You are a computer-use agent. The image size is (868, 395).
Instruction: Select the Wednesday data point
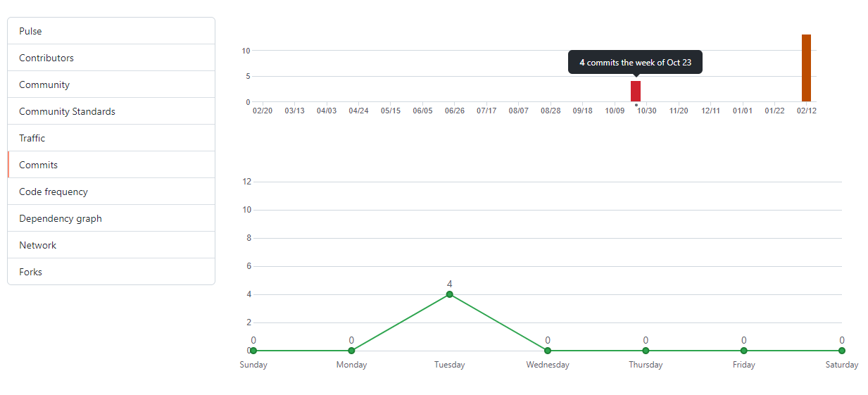click(x=548, y=351)
